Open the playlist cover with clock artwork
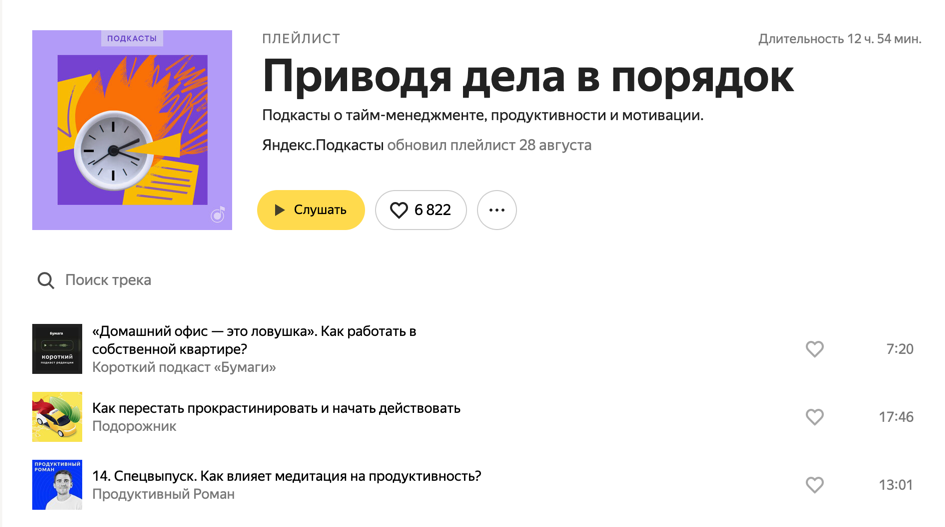Screen dimensions: 945x527 pyautogui.click(x=132, y=130)
